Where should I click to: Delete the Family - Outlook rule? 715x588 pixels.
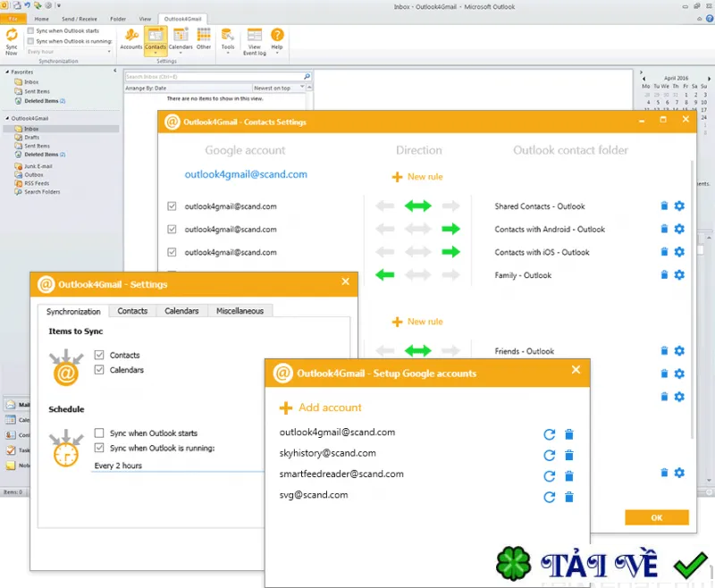pos(664,274)
